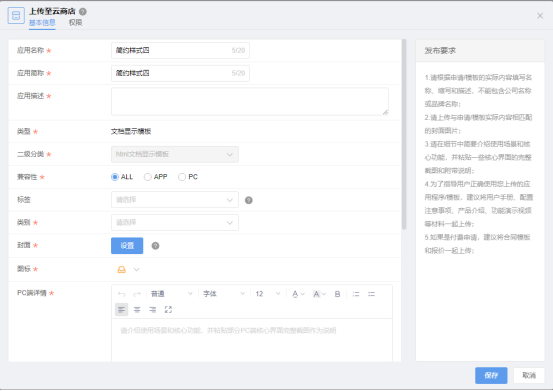Align text center in editor

[137, 310]
